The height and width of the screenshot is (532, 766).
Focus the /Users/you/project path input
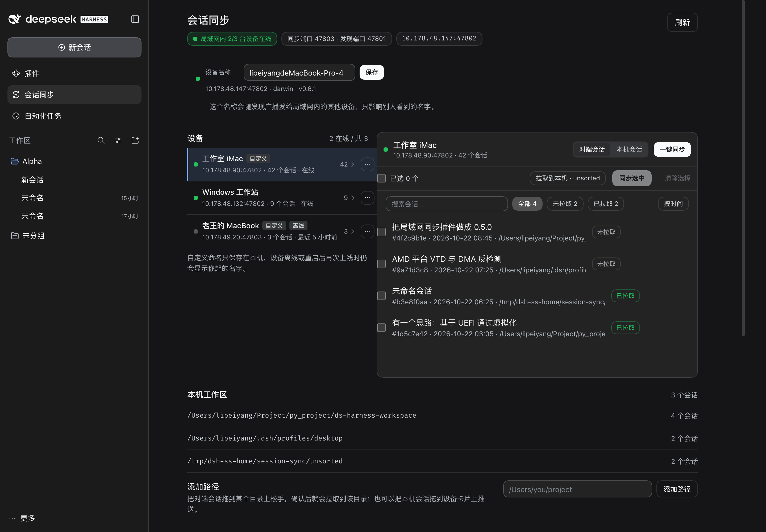pyautogui.click(x=577, y=489)
